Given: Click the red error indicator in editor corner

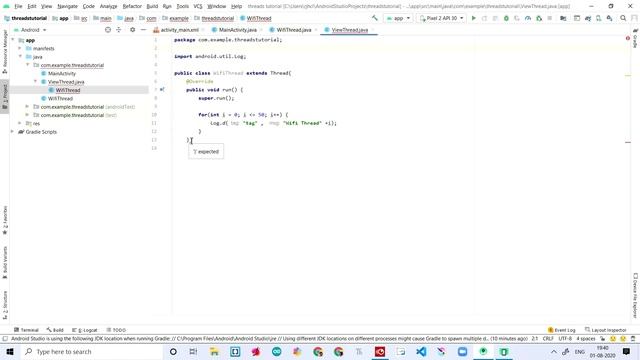Looking at the screenshot, I should point(628,38).
